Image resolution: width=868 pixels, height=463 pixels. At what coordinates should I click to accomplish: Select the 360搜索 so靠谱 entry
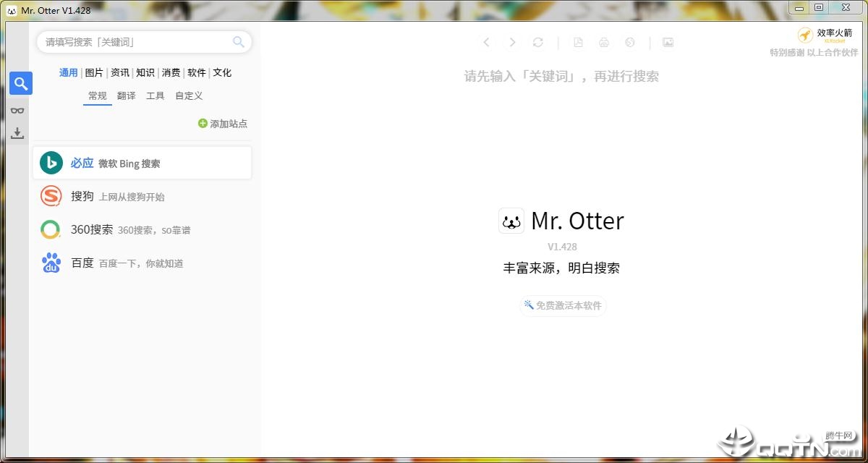tap(142, 230)
